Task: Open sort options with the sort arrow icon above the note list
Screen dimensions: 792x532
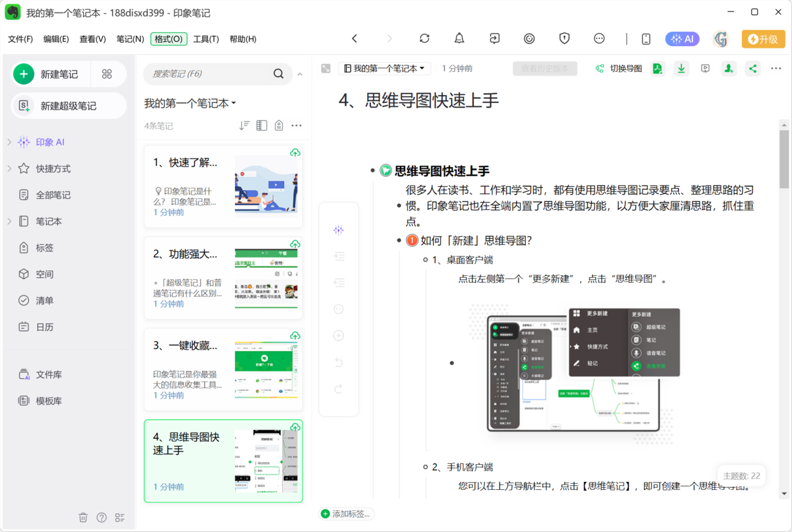Action: click(245, 125)
